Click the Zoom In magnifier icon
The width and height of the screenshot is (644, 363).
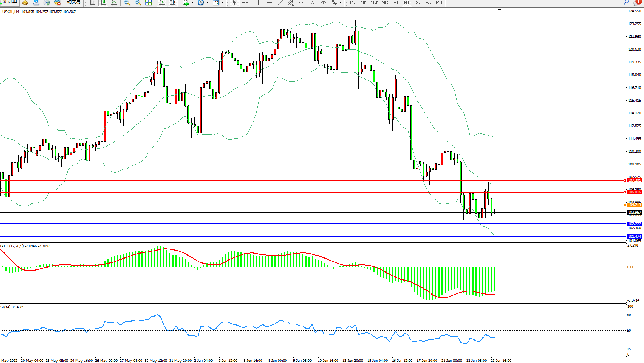[126, 3]
